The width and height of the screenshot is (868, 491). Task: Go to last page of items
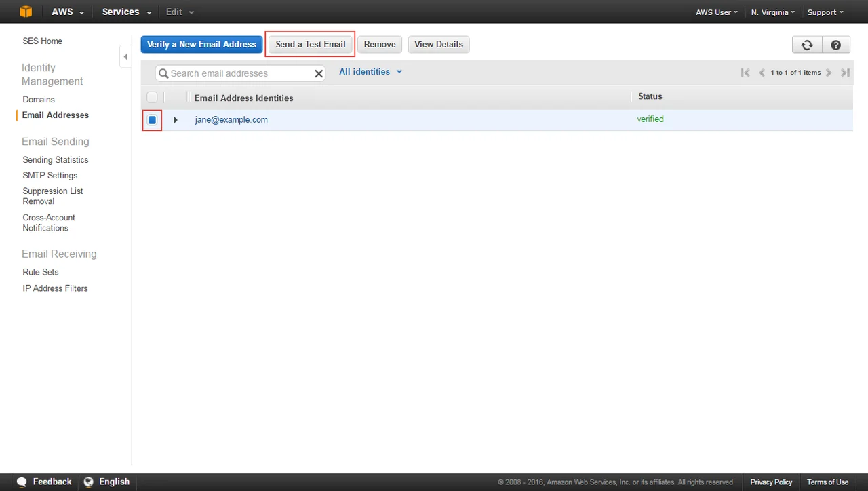point(845,73)
